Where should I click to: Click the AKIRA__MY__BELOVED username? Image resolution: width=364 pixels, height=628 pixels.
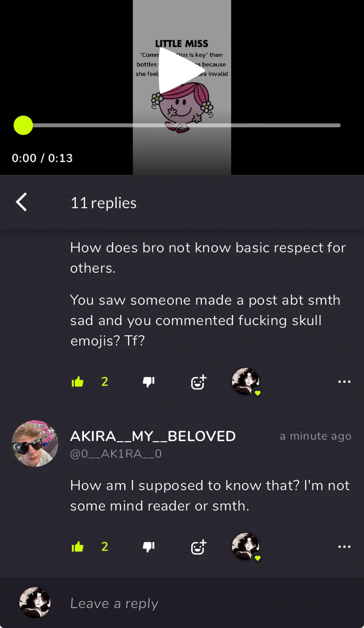tap(153, 436)
